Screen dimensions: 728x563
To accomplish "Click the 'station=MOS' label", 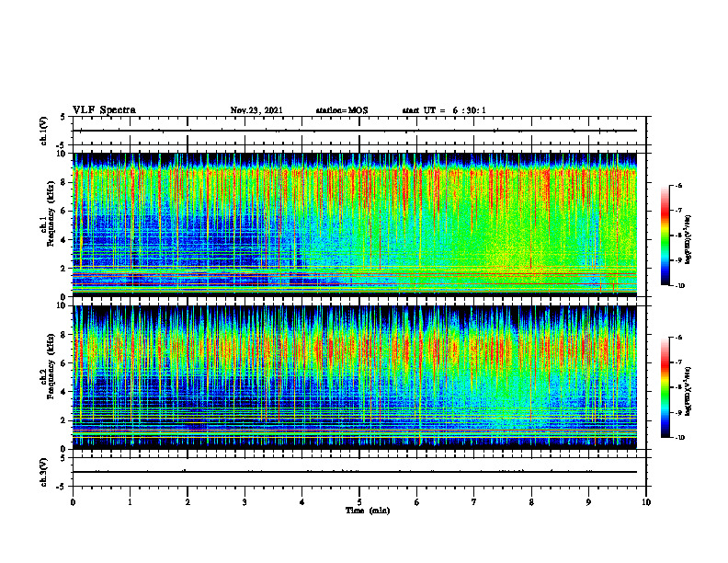I will pyautogui.click(x=342, y=110).
